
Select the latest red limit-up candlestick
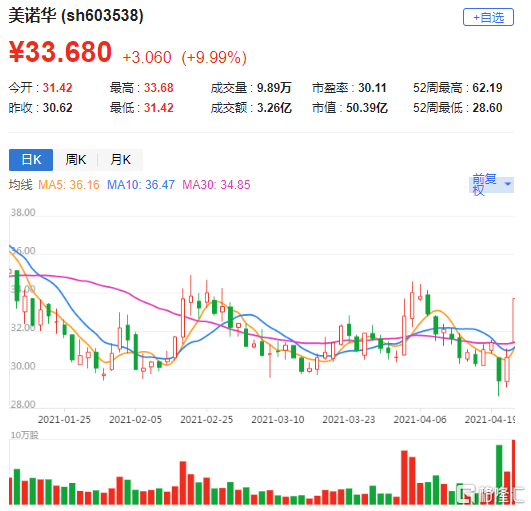tap(514, 320)
